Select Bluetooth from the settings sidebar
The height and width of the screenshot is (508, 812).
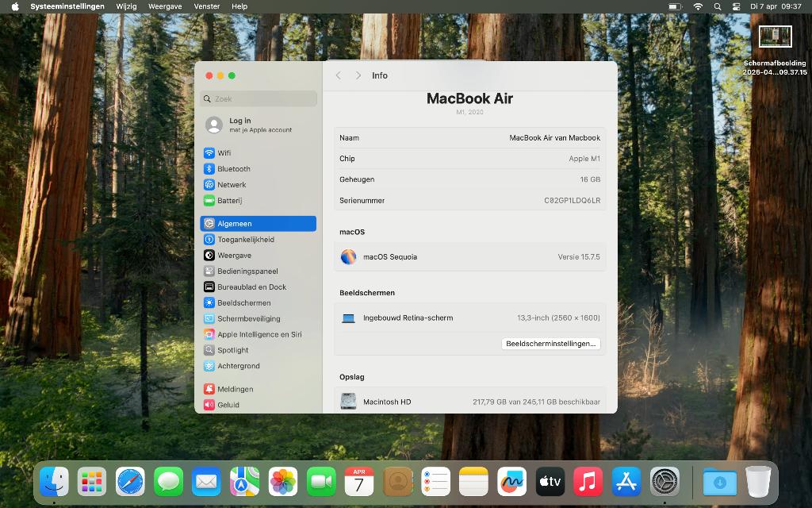[x=232, y=169]
